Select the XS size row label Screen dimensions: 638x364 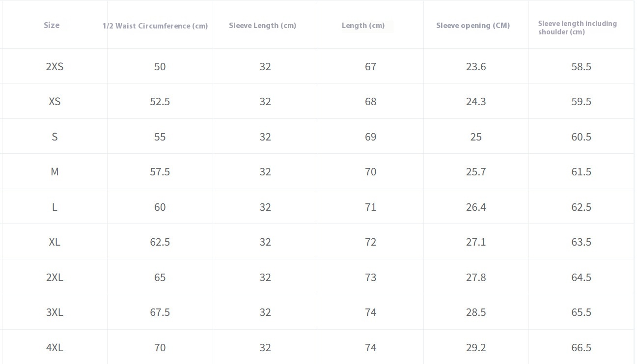55,102
